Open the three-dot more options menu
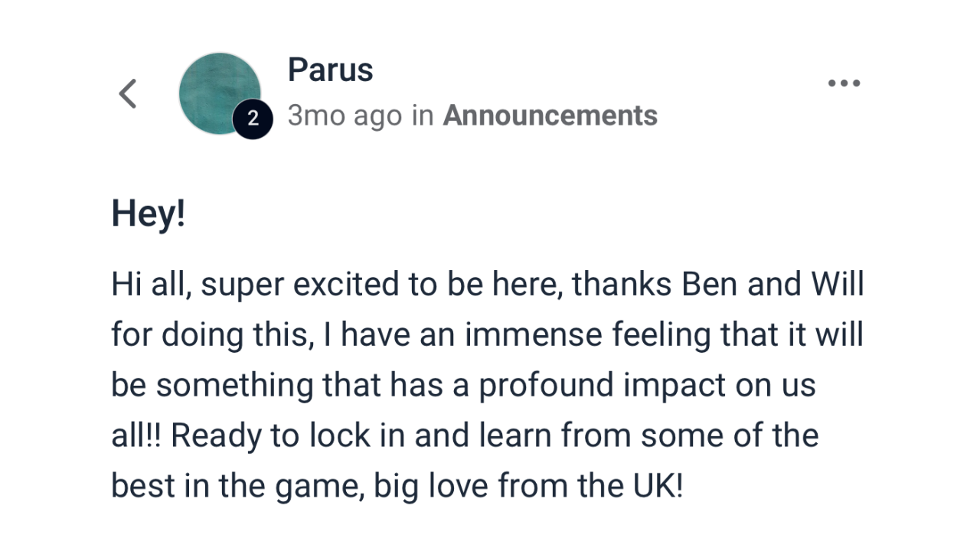980x551 pixels. point(844,83)
